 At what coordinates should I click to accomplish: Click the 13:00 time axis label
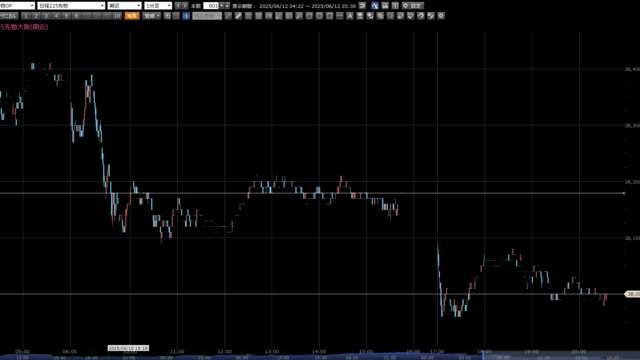pyautogui.click(x=272, y=351)
